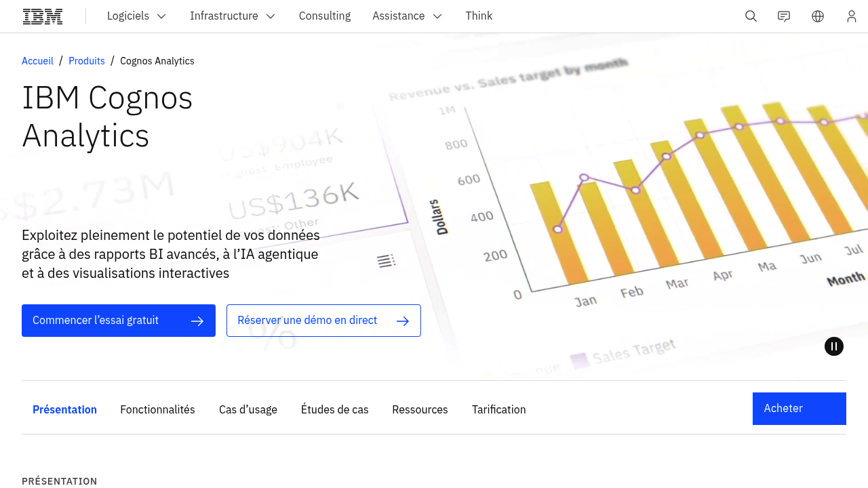Go to the Accueil breadcrumb
Image resolution: width=868 pixels, height=488 pixels.
pyautogui.click(x=37, y=61)
